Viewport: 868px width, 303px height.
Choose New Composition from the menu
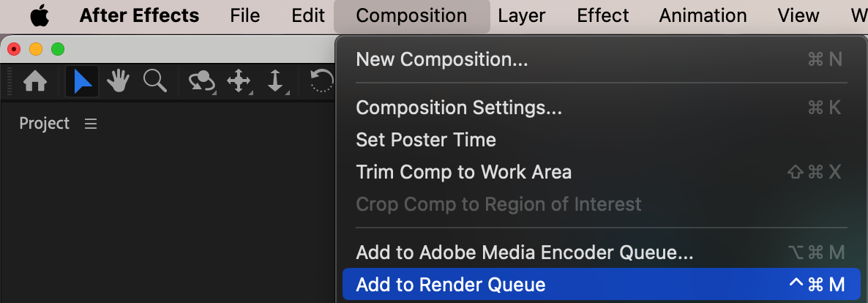[441, 59]
